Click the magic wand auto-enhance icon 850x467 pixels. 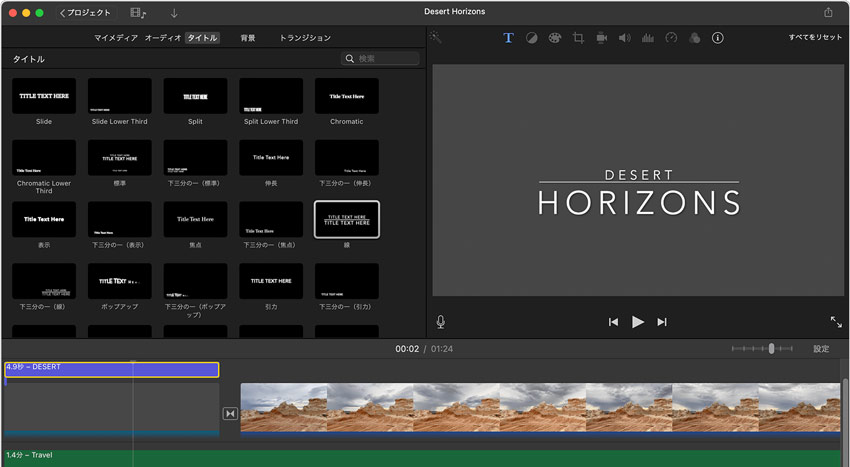437,38
